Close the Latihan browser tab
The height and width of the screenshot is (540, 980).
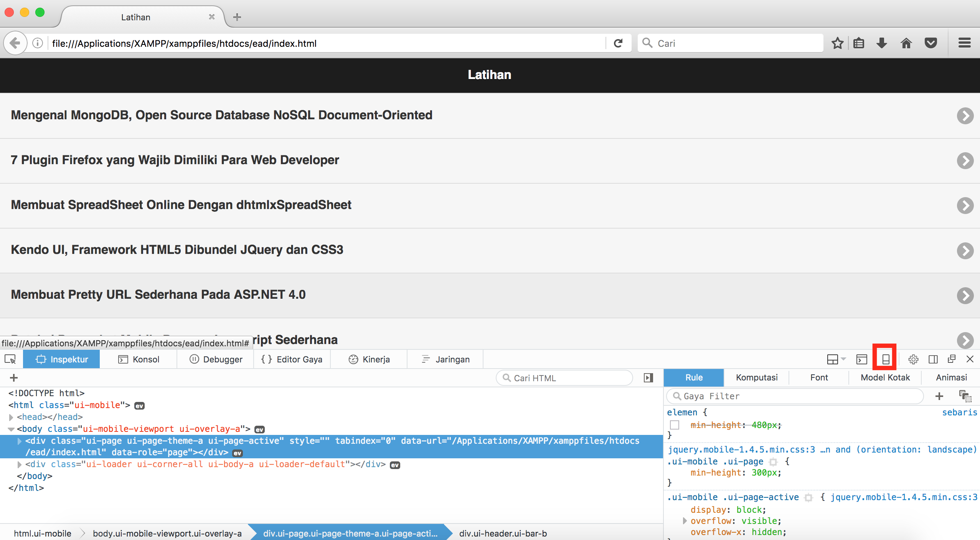pos(212,17)
